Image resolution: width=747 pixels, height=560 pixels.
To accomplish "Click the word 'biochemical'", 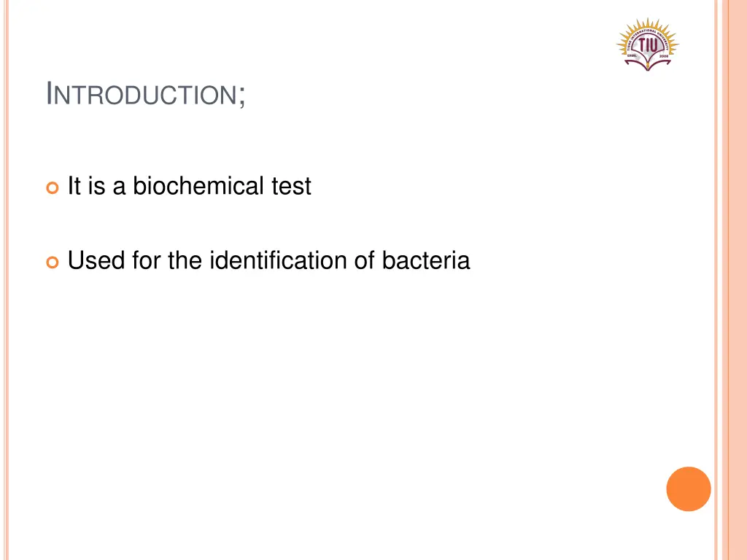I will 198,185.
